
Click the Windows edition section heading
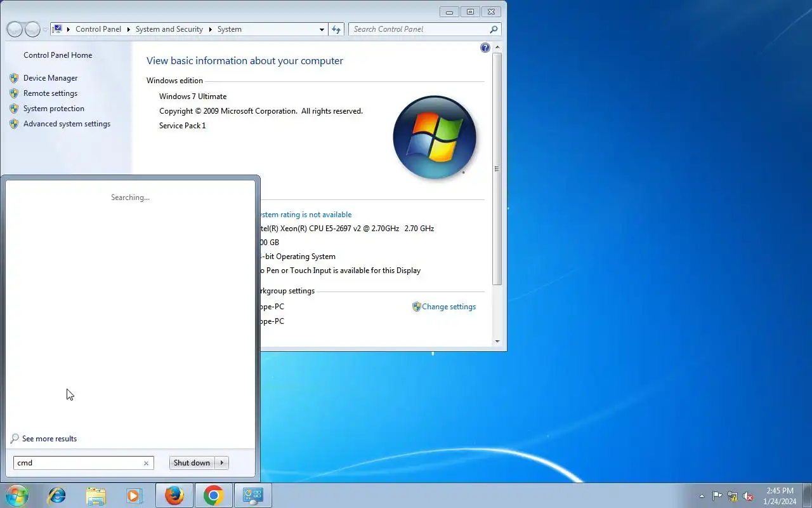[x=174, y=81]
